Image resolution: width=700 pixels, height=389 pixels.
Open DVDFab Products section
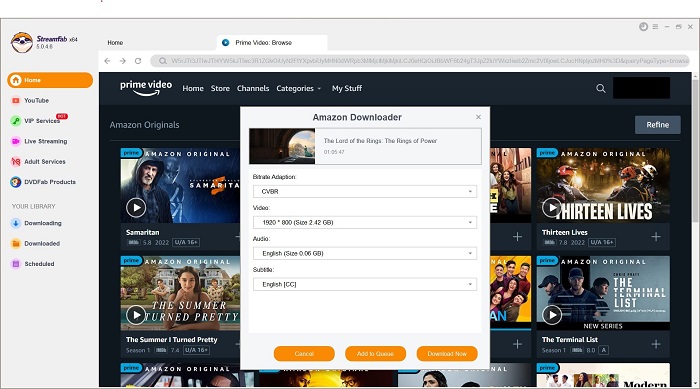(50, 182)
